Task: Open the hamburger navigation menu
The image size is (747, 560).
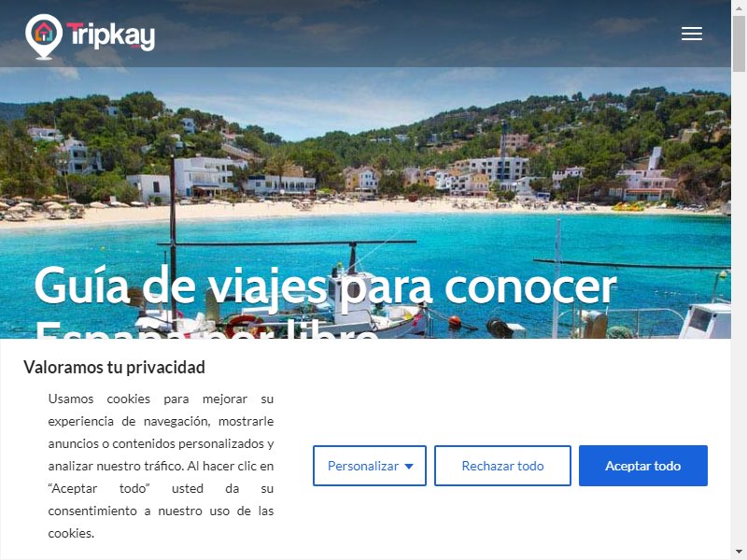Action: click(691, 34)
